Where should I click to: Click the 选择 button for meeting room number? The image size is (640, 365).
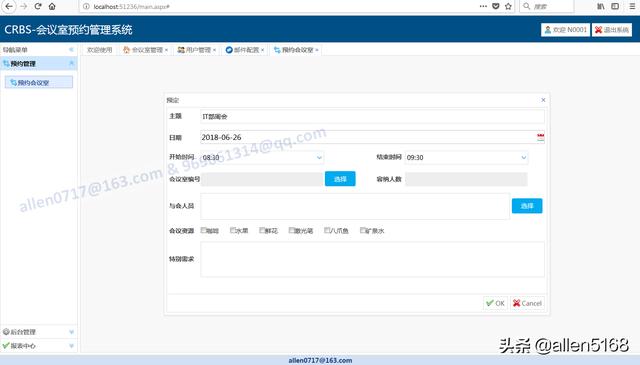pos(340,179)
